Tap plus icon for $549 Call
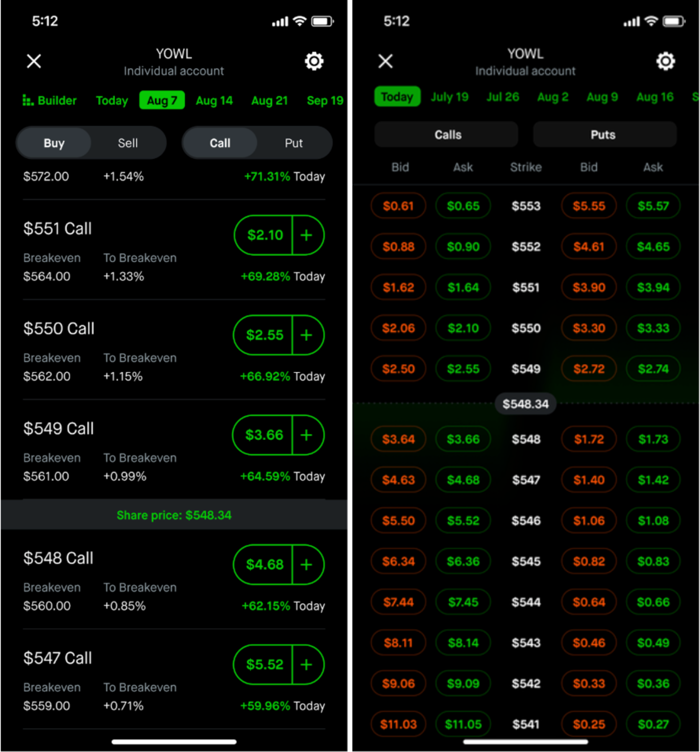This screenshot has height=752, width=700. (307, 435)
